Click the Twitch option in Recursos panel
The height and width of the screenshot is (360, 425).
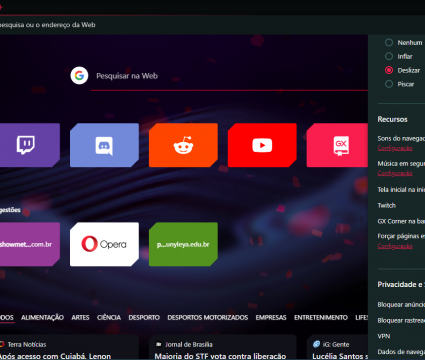click(x=387, y=205)
